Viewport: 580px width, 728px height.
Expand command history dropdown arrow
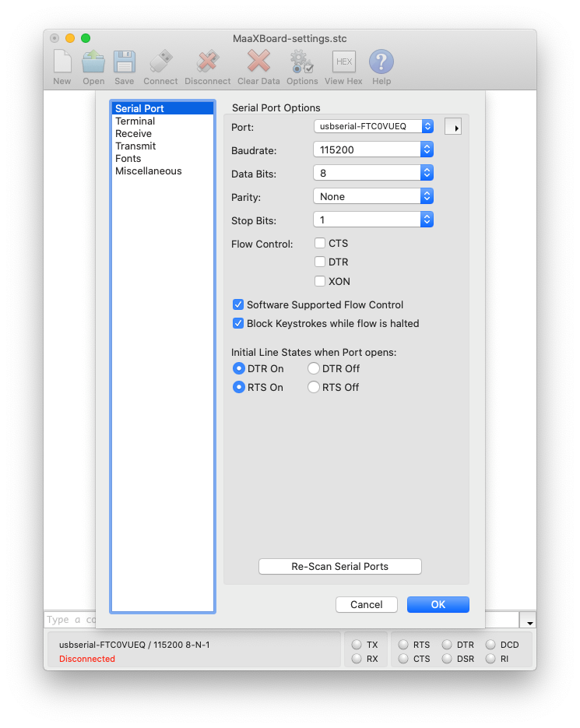pos(529,621)
